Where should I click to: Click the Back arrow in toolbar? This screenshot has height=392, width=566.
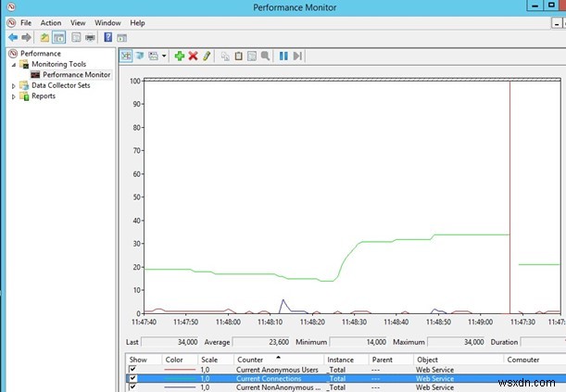coord(12,38)
